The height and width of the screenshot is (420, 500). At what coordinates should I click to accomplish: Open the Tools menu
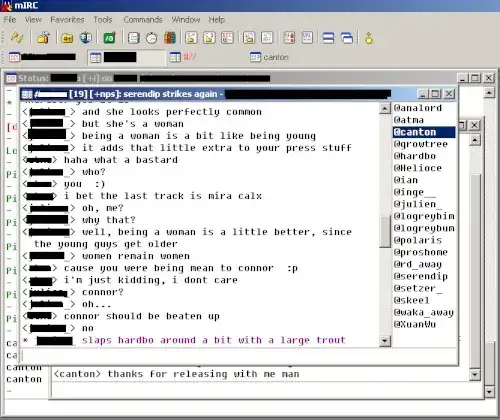(x=103, y=20)
